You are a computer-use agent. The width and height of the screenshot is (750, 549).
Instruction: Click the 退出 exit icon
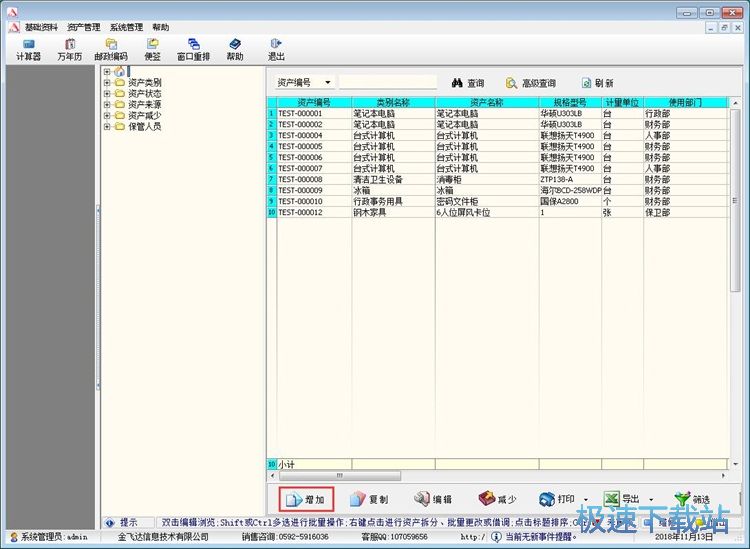point(275,49)
